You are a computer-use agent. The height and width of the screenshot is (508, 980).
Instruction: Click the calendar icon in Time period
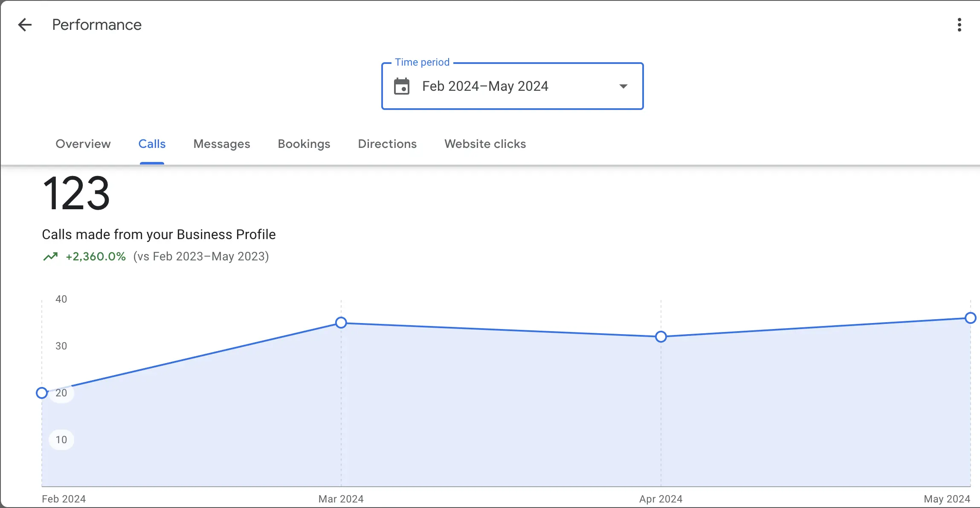401,87
